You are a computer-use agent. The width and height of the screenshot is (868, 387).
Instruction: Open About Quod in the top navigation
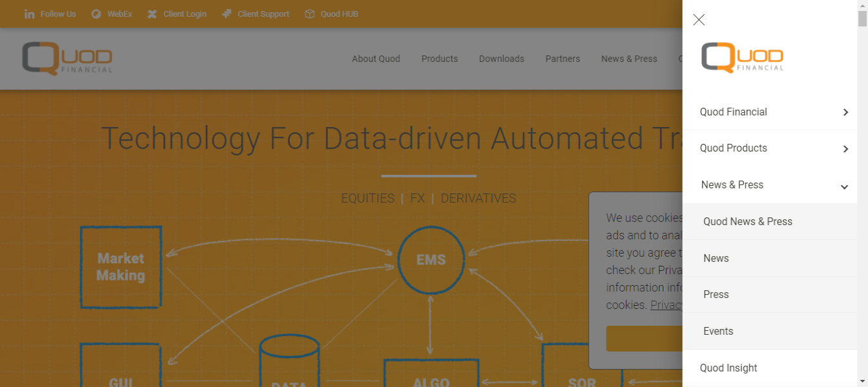(x=376, y=59)
